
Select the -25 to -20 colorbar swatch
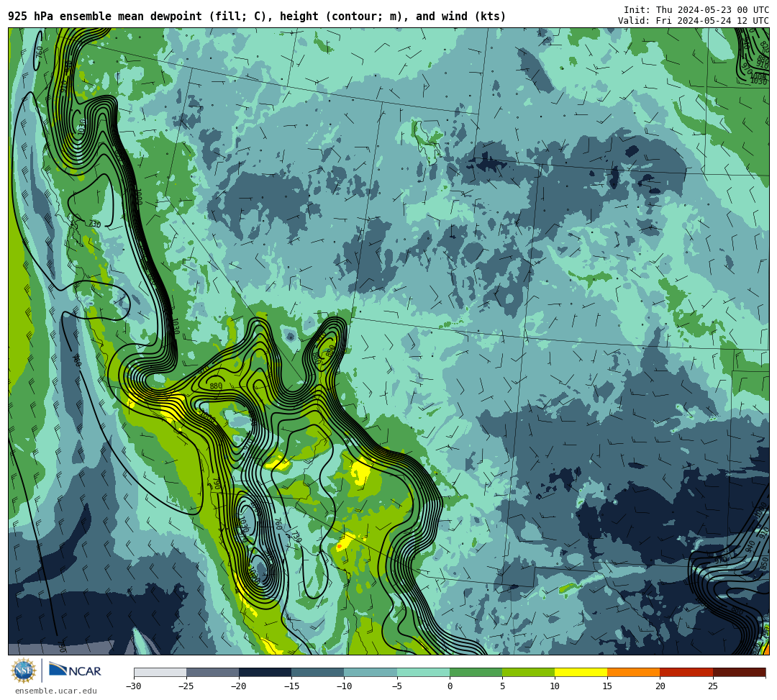(x=212, y=672)
